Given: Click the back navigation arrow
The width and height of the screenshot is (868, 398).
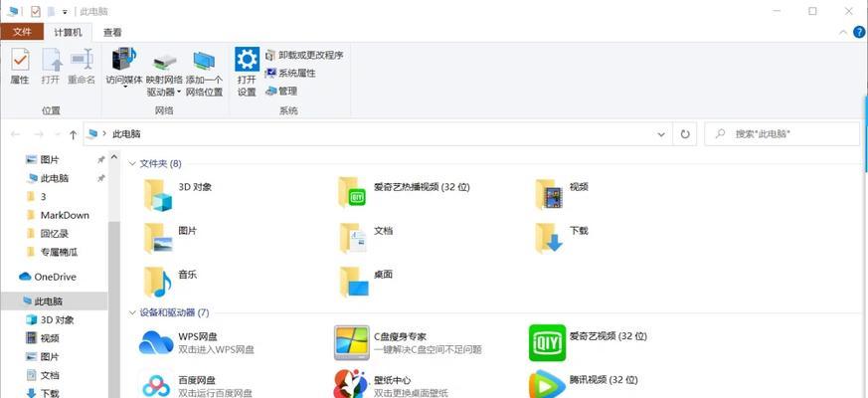Looking at the screenshot, I should coord(16,134).
